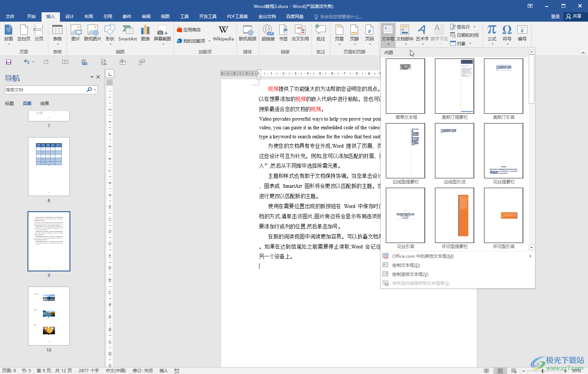Open the WordArt (艺术字) gallery
The height and width of the screenshot is (374, 588).
click(x=422, y=35)
